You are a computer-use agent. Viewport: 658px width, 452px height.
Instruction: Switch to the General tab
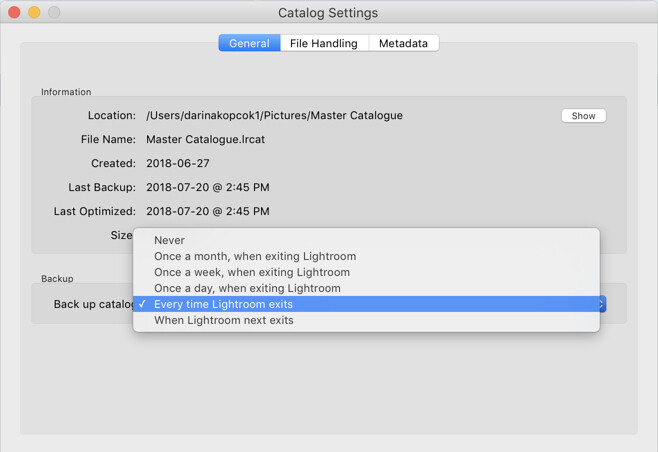(x=249, y=43)
